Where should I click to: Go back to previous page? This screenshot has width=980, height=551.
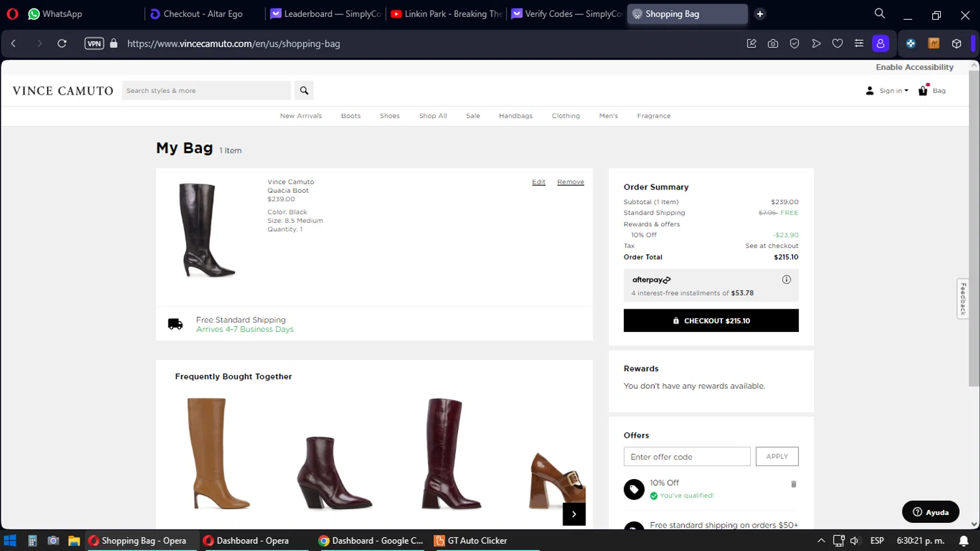[x=14, y=44]
